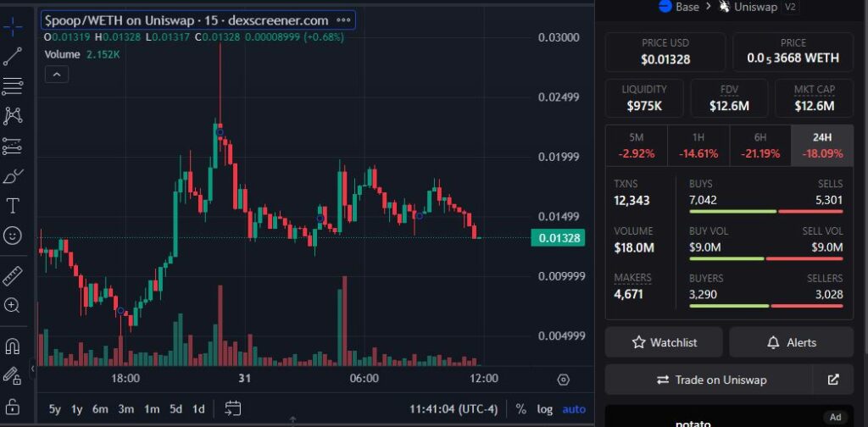Click the Makers value 4,671
Viewport: 868px width, 427px height.
628,294
